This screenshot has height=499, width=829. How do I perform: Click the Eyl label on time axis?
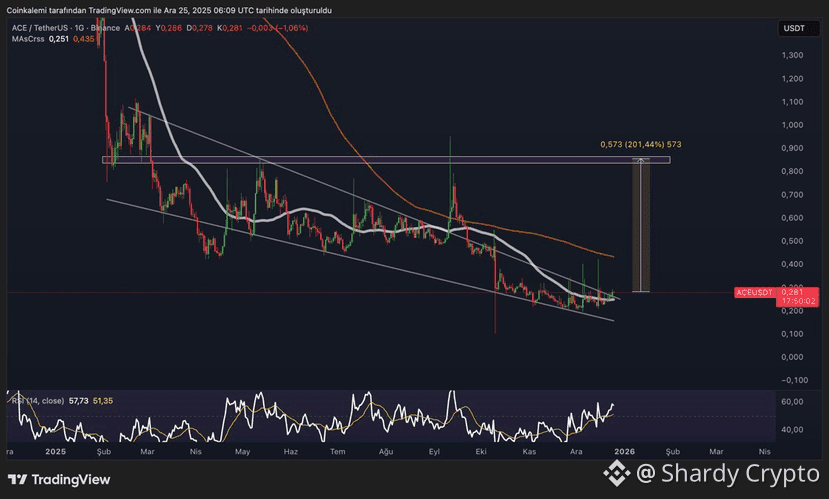point(434,452)
